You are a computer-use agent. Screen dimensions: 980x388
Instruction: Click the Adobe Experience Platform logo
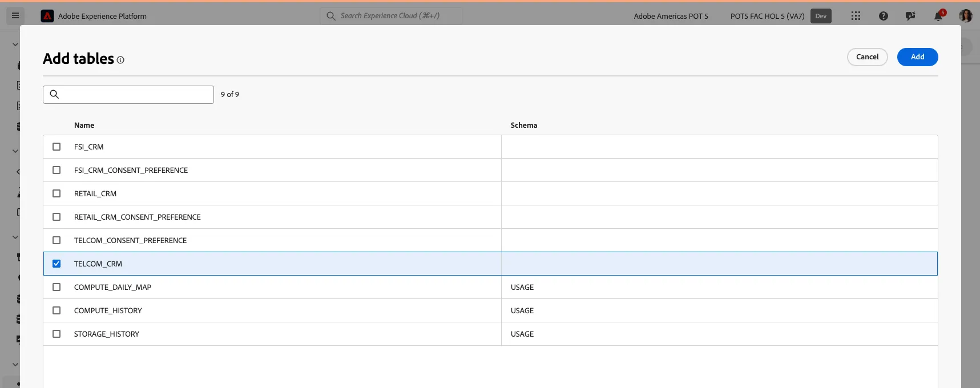[47, 16]
